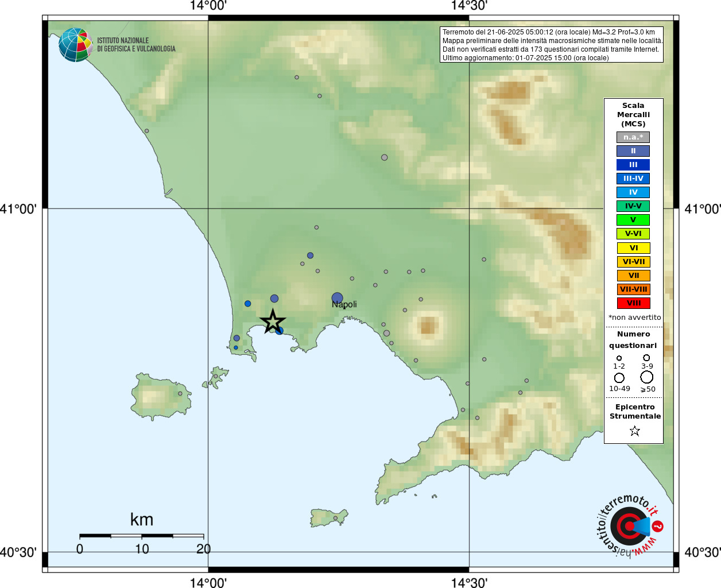Viewport: 721px width, 588px height.
Task: Click the large blue circle at Napoli
Action: click(x=337, y=298)
